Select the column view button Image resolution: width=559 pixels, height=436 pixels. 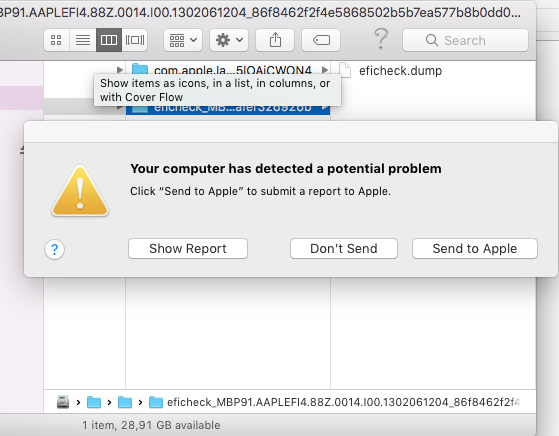[x=109, y=40]
